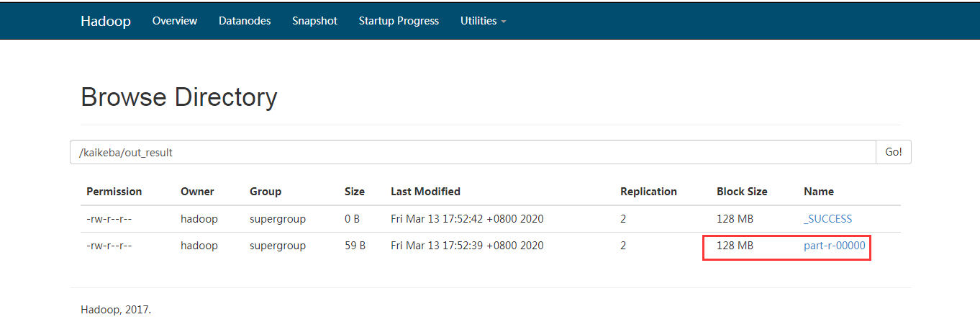
Task: Focus the directory path input field
Action: point(472,153)
